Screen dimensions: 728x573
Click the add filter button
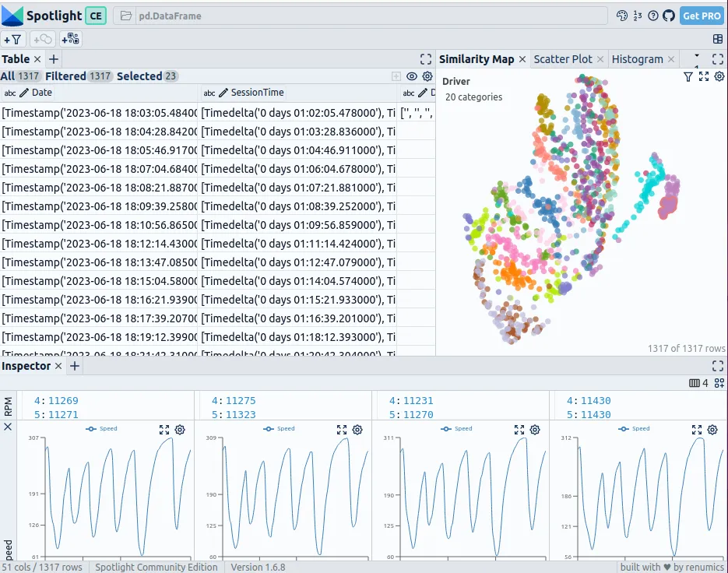click(13, 39)
